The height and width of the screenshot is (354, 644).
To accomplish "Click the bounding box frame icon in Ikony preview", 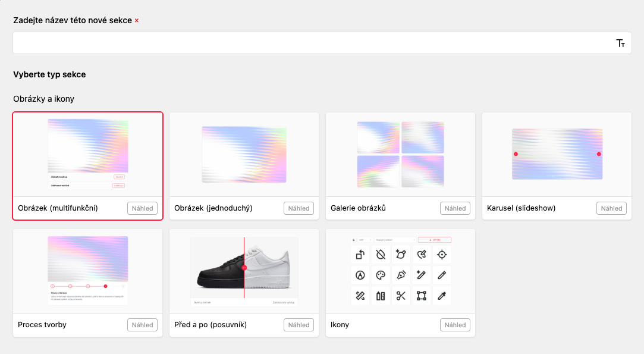I will (422, 296).
